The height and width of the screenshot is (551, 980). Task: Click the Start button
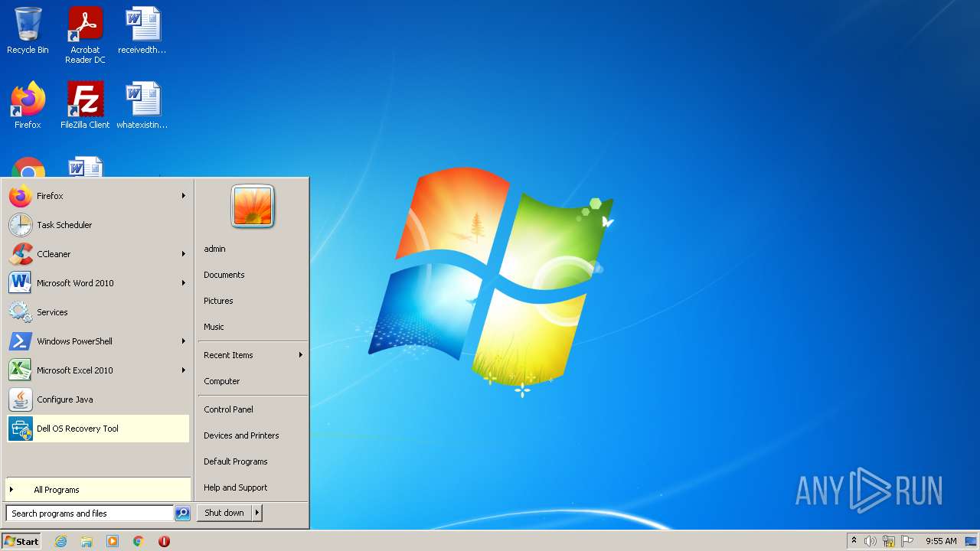[21, 541]
